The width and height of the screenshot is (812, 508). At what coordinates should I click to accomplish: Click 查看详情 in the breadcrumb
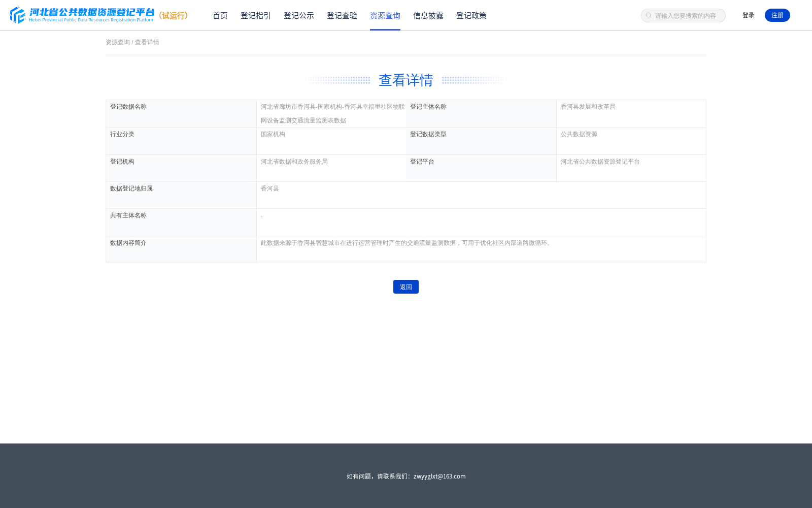[x=147, y=42]
